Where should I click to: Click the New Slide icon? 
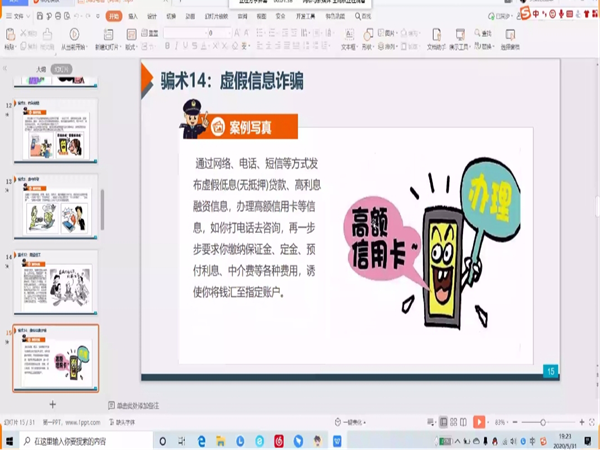point(106,38)
